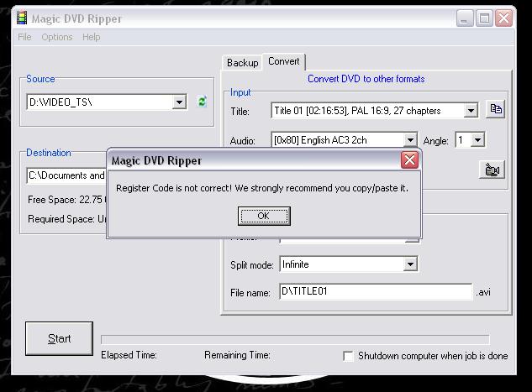Switch to the Backup tab

pyautogui.click(x=242, y=63)
